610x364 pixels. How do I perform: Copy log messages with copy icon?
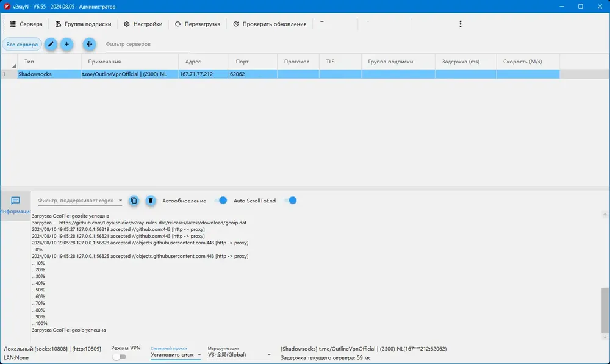[134, 201]
